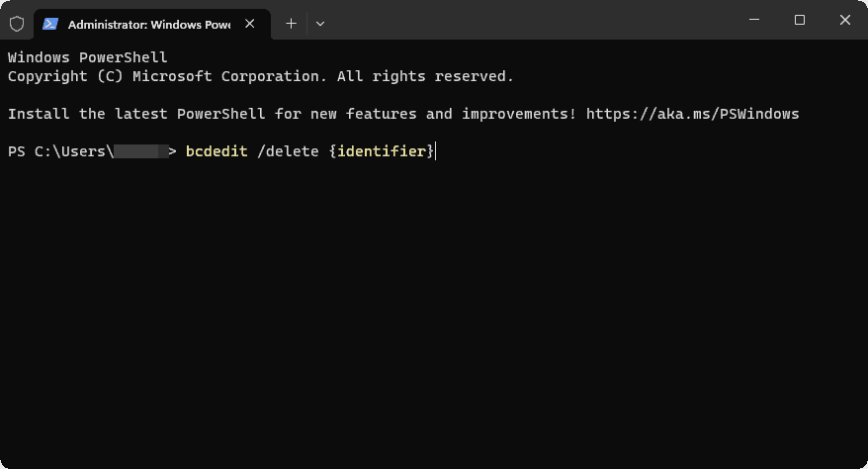Click the PowerShell icon on the tab

tap(50, 24)
